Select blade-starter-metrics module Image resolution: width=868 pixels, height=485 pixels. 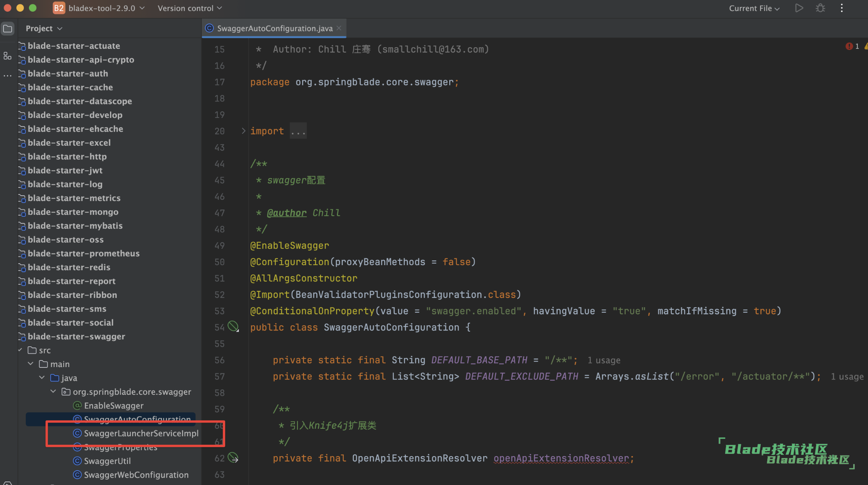(74, 198)
